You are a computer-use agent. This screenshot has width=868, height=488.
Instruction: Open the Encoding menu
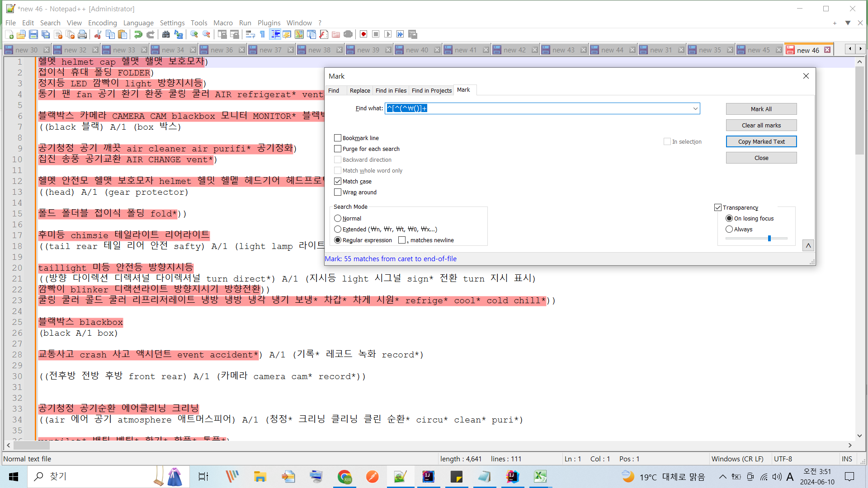[x=102, y=23]
